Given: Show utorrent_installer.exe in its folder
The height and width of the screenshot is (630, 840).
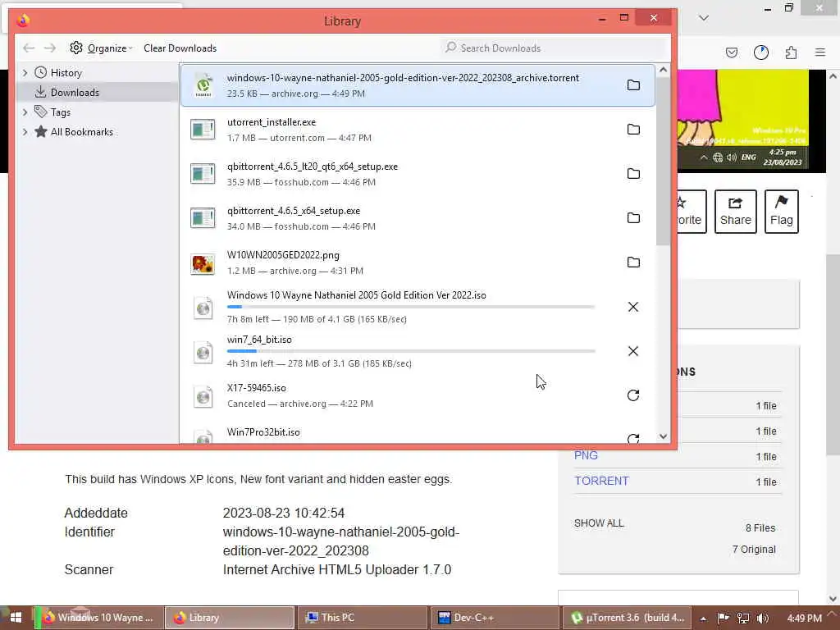Looking at the screenshot, I should tap(633, 130).
